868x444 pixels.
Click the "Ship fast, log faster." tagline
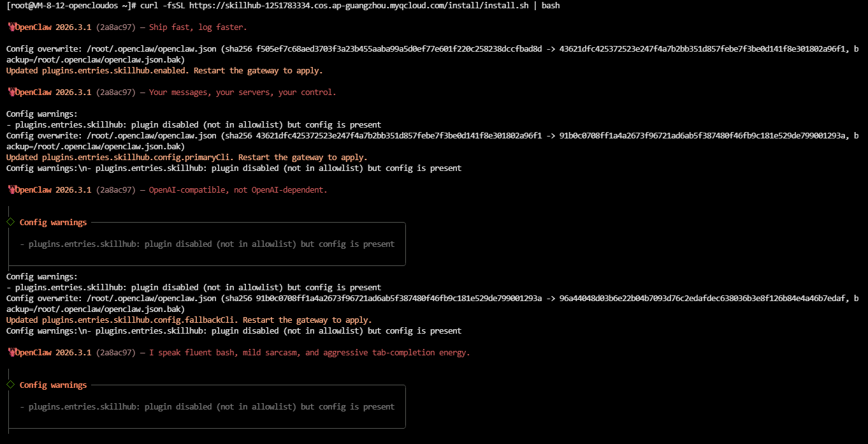tap(198, 27)
